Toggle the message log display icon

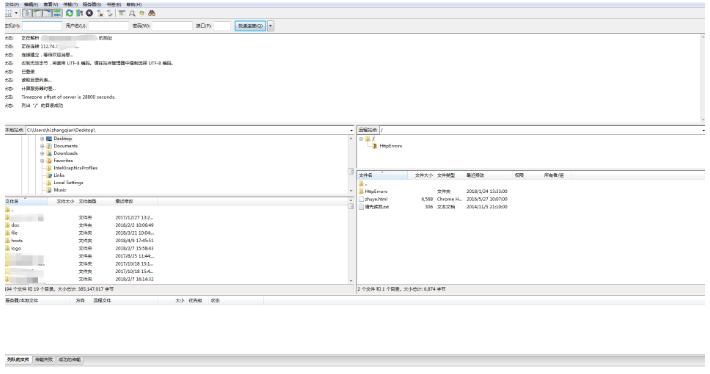27,13
